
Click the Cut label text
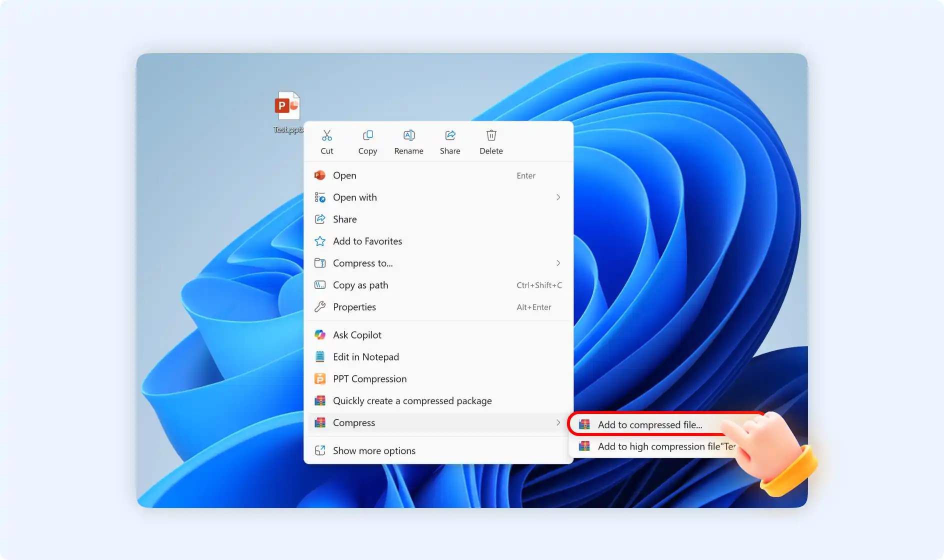click(x=327, y=151)
